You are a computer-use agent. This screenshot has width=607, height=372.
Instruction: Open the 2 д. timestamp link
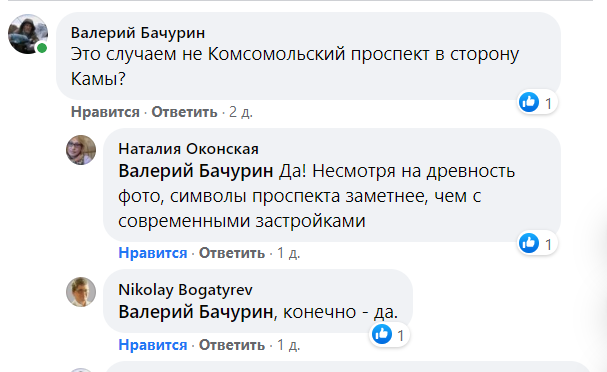pyautogui.click(x=241, y=112)
